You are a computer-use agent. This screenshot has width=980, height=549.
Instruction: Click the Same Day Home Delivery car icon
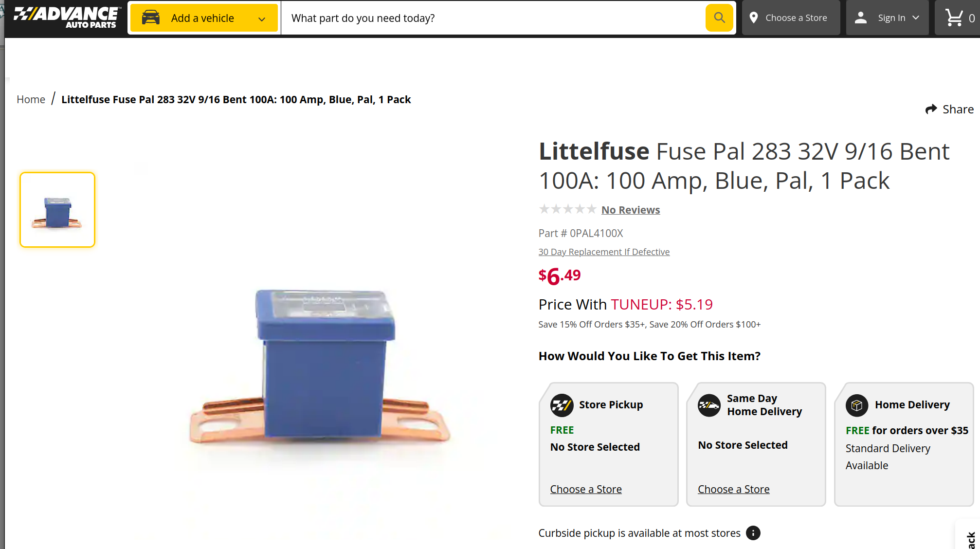(709, 405)
